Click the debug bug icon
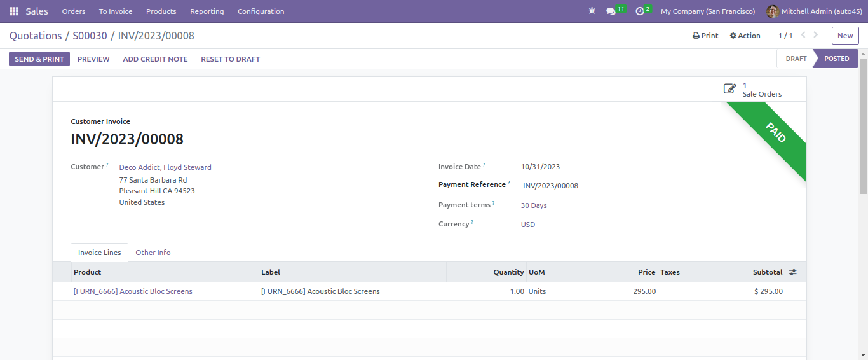The image size is (868, 360). coord(592,11)
